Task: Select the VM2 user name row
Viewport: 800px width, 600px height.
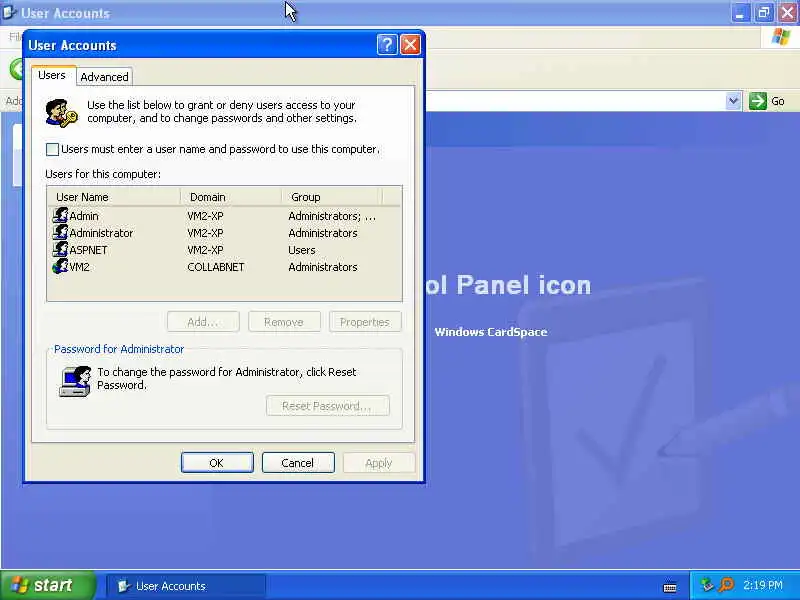Action: 80,267
